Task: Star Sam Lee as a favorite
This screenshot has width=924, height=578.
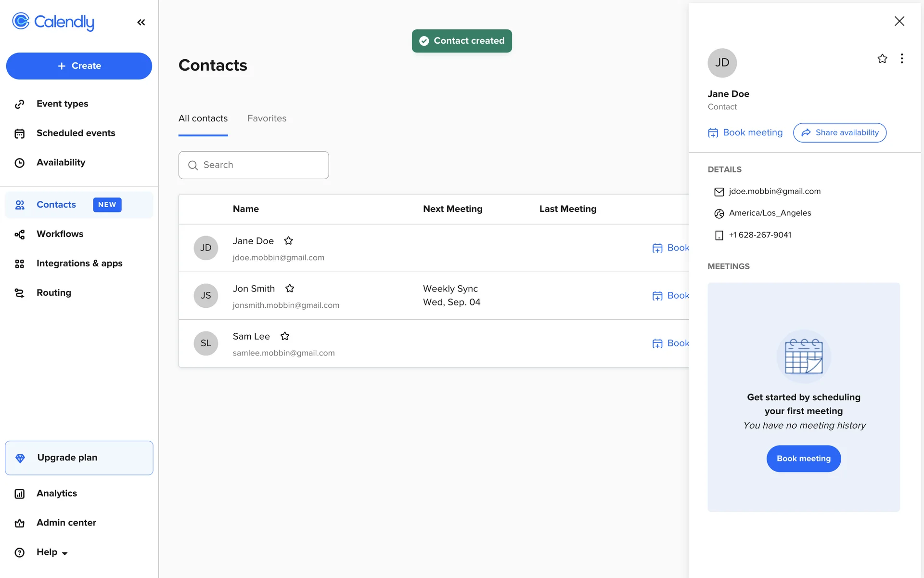Action: pos(285,336)
